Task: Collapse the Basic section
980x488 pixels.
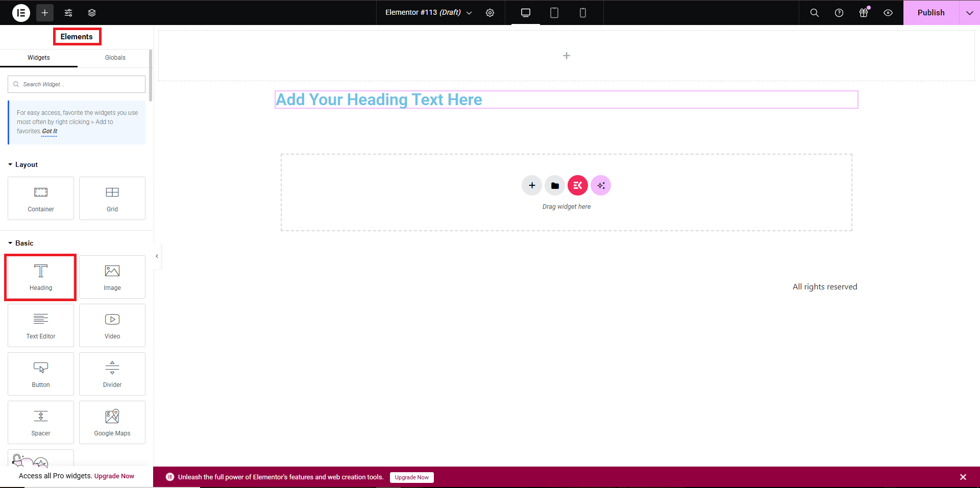Action: click(21, 243)
